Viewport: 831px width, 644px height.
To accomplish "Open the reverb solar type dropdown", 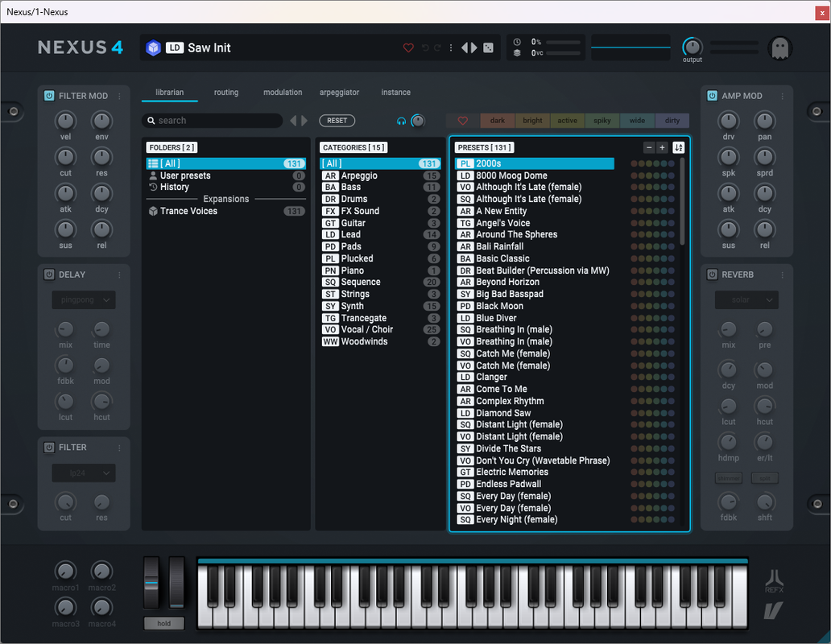I will click(x=746, y=299).
